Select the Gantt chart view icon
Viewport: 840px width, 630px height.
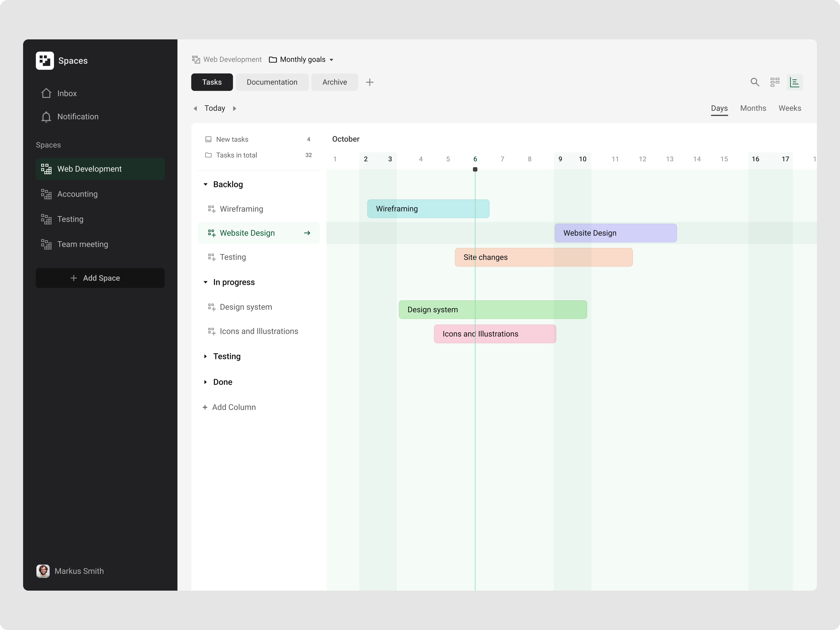tap(795, 82)
